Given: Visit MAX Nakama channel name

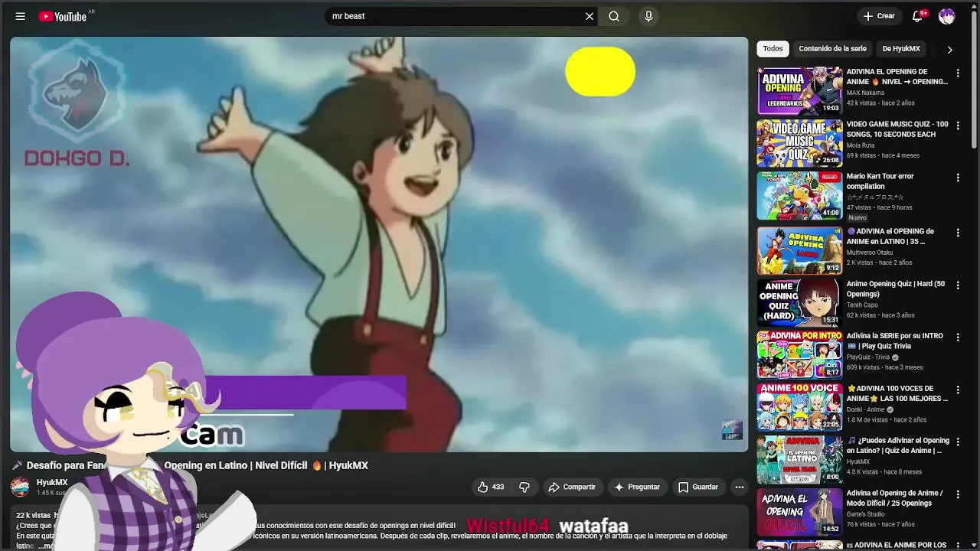Looking at the screenshot, I should click(865, 93).
